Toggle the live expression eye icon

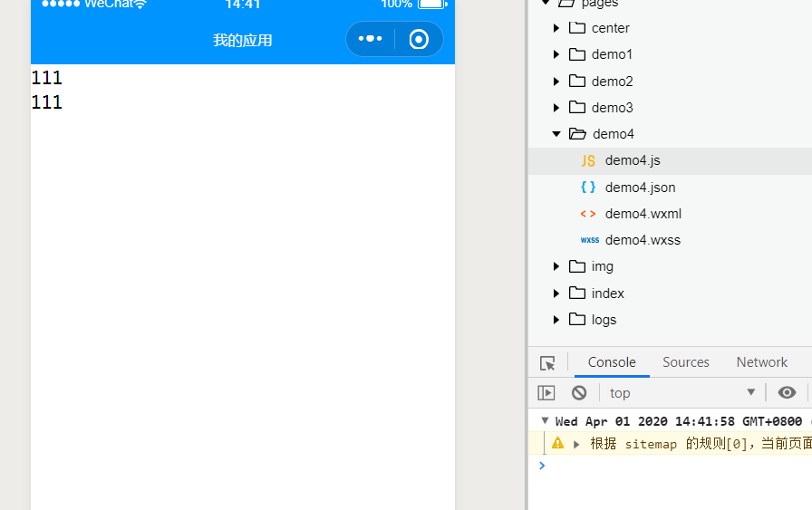coord(787,392)
